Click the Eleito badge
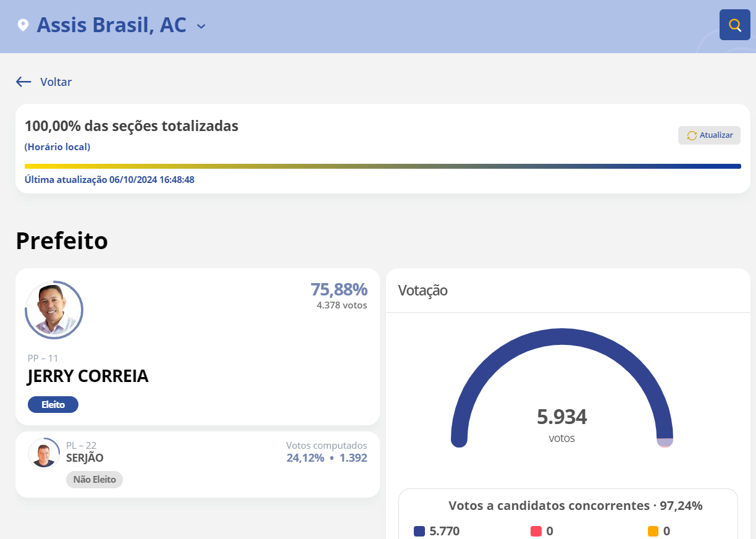The image size is (756, 539). point(53,405)
